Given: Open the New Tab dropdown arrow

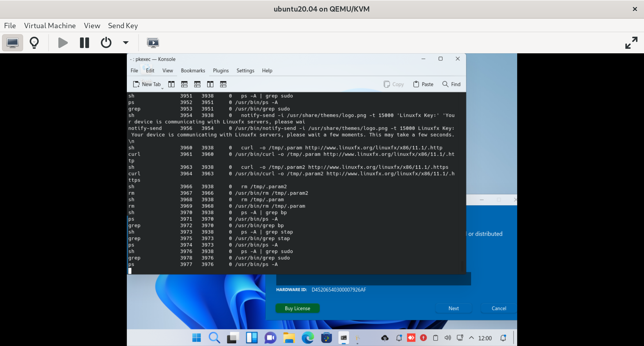Looking at the screenshot, I should point(163,88).
